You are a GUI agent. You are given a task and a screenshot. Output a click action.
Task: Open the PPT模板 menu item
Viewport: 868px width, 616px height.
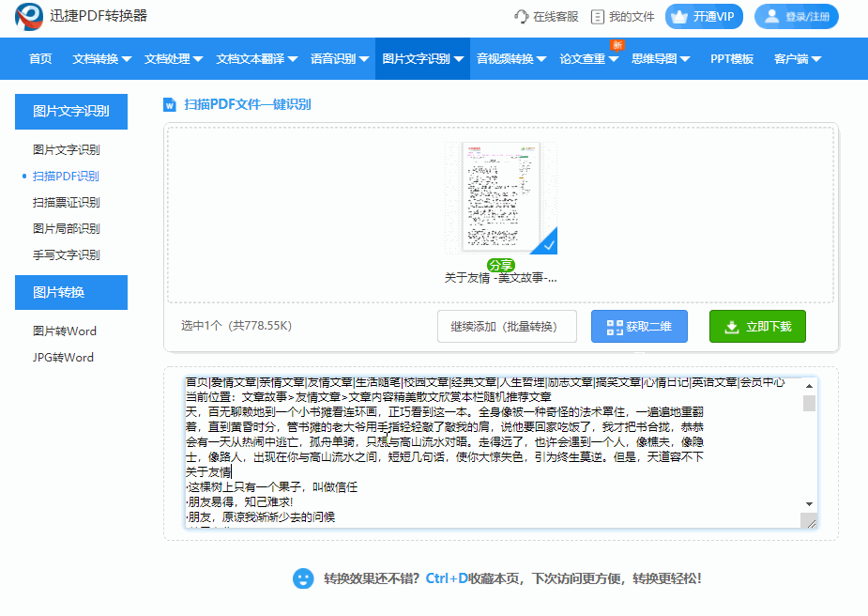[x=732, y=59]
